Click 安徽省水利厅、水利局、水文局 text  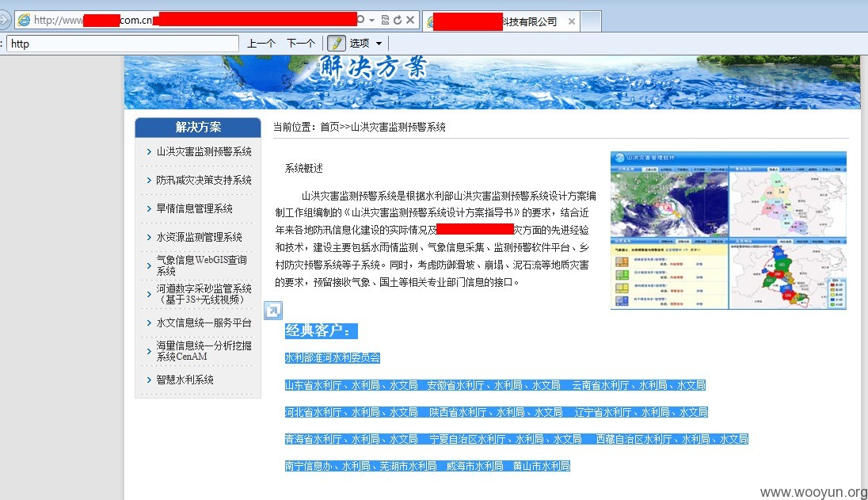493,385
